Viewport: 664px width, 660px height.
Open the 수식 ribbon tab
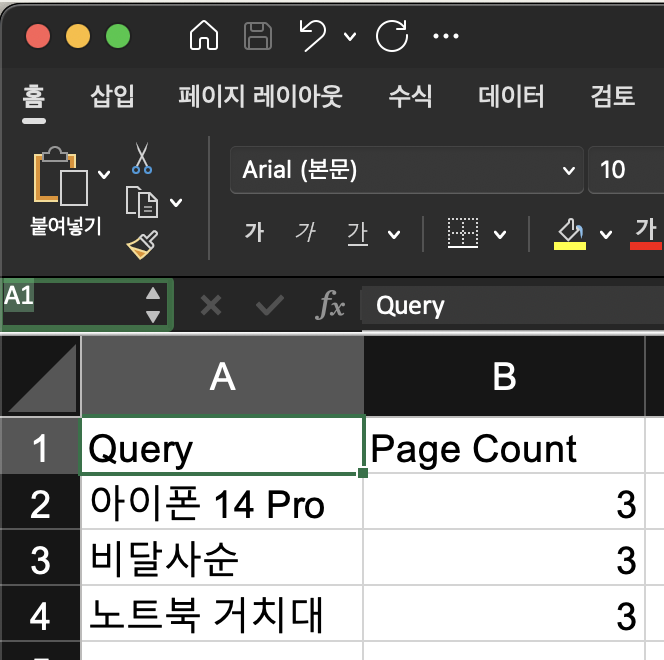[x=410, y=96]
